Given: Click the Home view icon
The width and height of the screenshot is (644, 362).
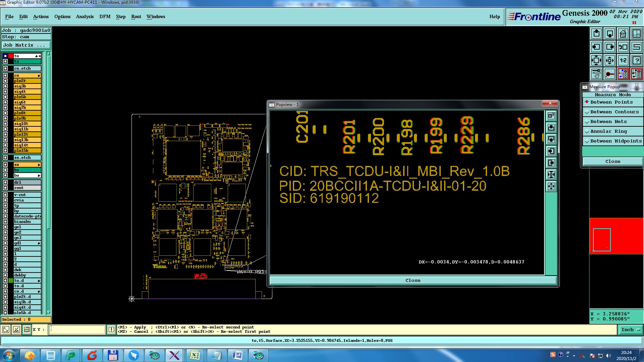Looking at the screenshot, I should (623, 34).
